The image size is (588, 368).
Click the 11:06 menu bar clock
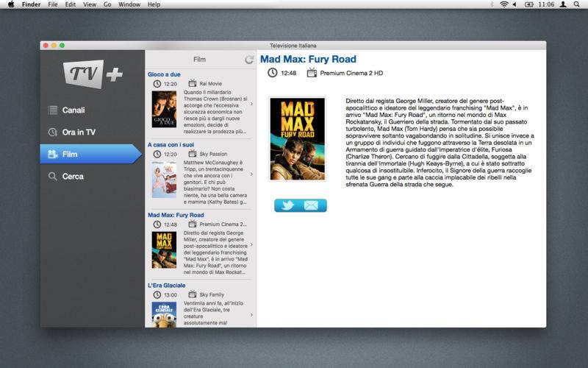(x=546, y=4)
